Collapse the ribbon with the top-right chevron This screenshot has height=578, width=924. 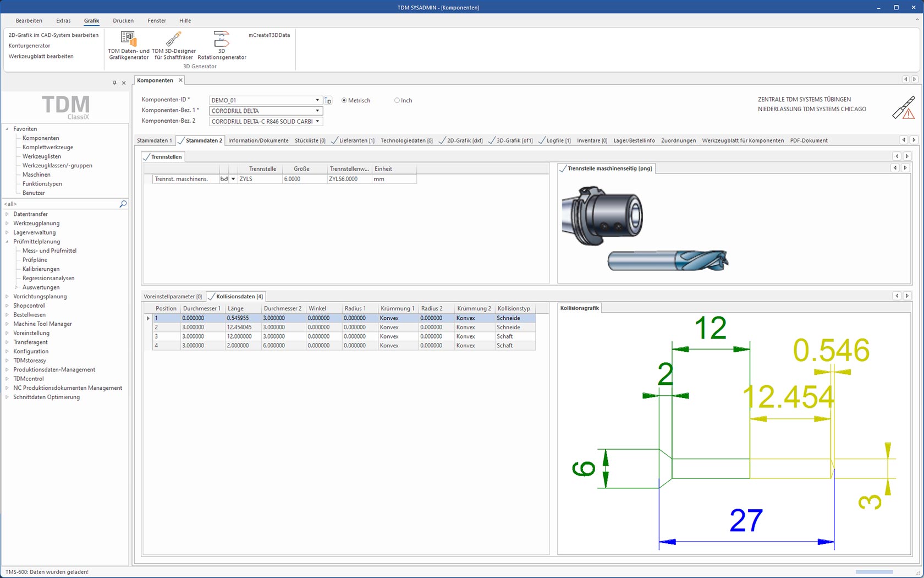point(917,19)
